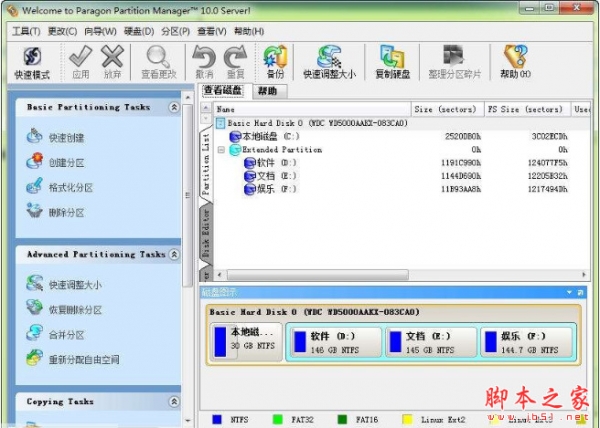Open the 帮助(H) menu
Screen dimensions: 600x428
coord(249,31)
